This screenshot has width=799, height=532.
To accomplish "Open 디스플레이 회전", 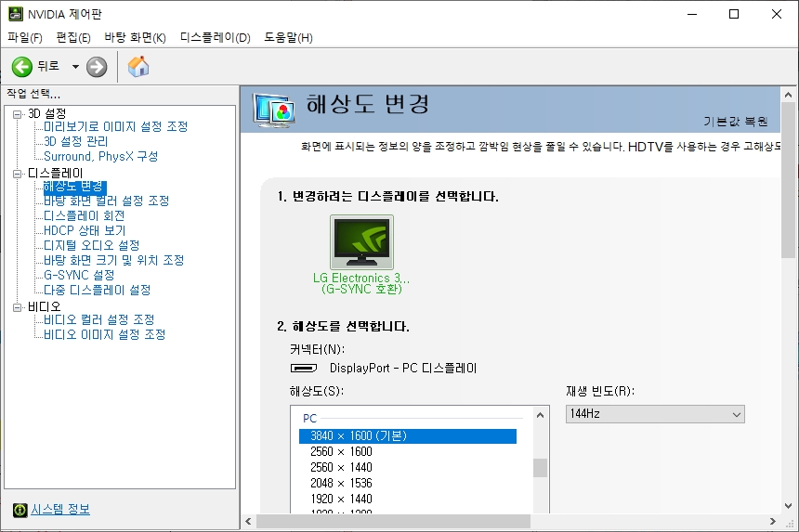I will click(x=84, y=215).
